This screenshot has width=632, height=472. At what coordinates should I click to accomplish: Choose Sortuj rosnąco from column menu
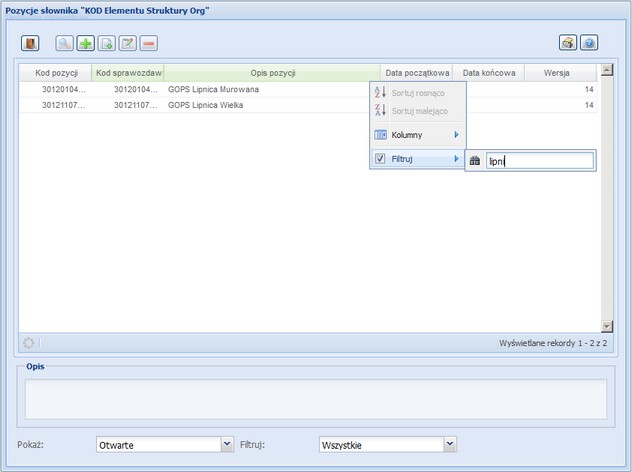coord(418,93)
